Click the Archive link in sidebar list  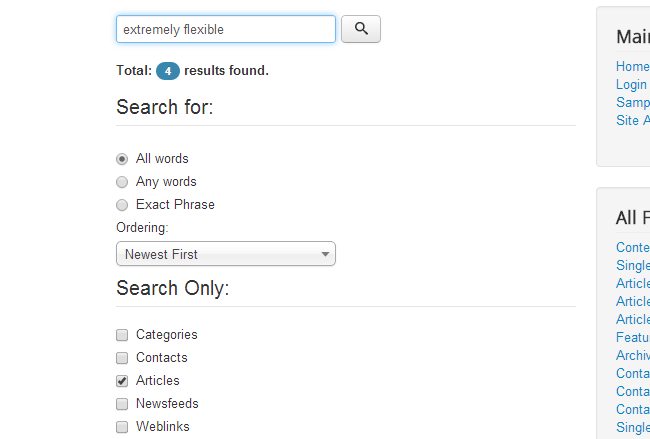632,356
